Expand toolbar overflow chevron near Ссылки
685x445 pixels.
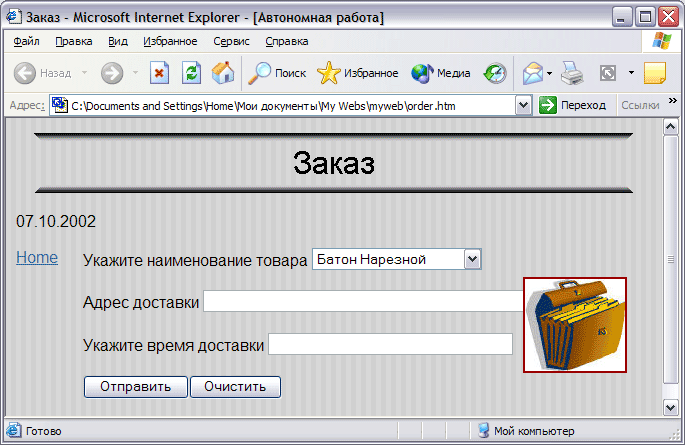(672, 101)
